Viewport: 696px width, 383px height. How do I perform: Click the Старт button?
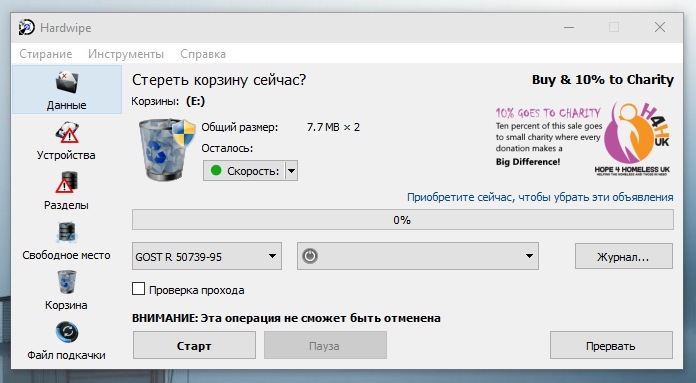[194, 345]
